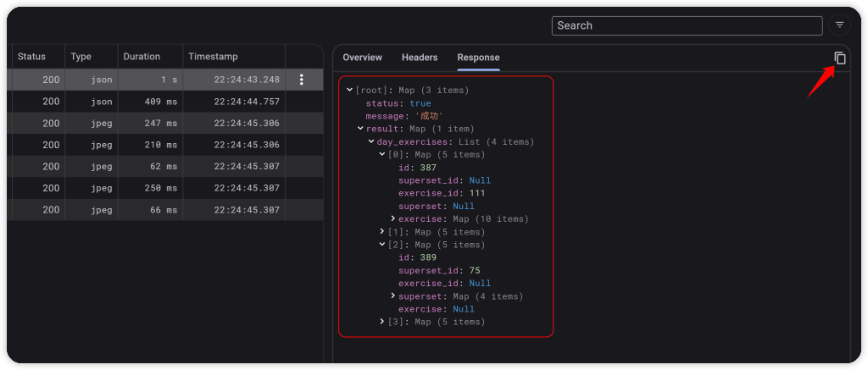Select the request with 210 ms duration
This screenshot has width=868, height=370.
165,145
